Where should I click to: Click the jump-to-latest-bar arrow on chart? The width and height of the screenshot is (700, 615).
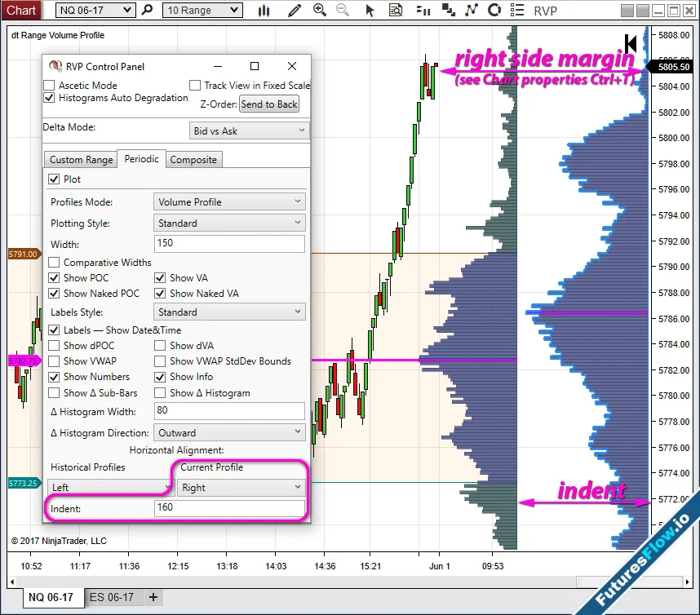631,44
